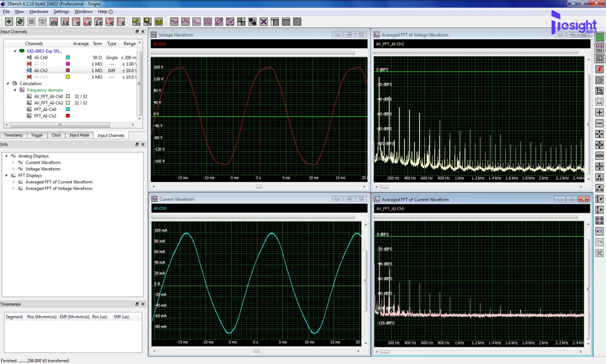Toggle the disabled AI-Ch3 channel icon

point(29,77)
